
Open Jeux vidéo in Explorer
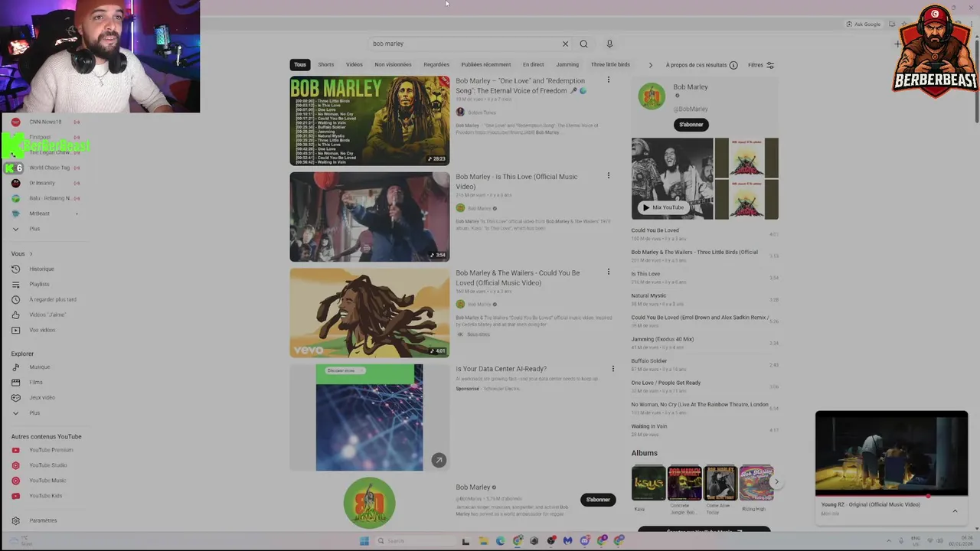42,398
